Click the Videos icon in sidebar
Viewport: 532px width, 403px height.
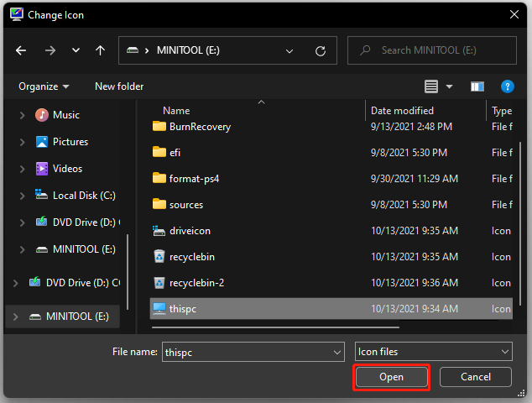pyautogui.click(x=42, y=169)
